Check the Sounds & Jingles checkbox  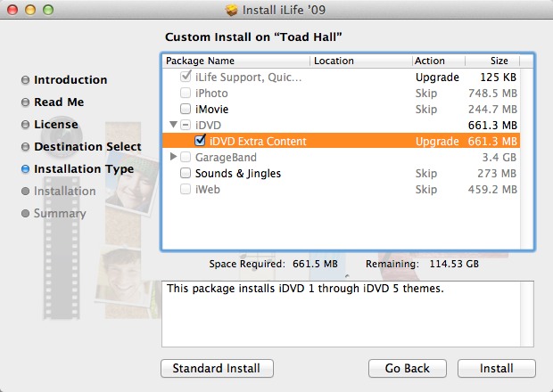(x=186, y=174)
